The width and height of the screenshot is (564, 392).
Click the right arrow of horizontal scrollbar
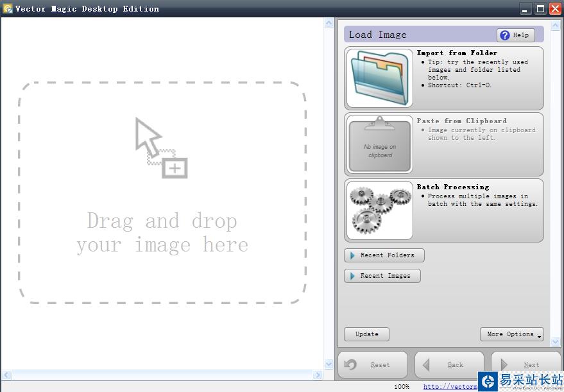(x=318, y=375)
